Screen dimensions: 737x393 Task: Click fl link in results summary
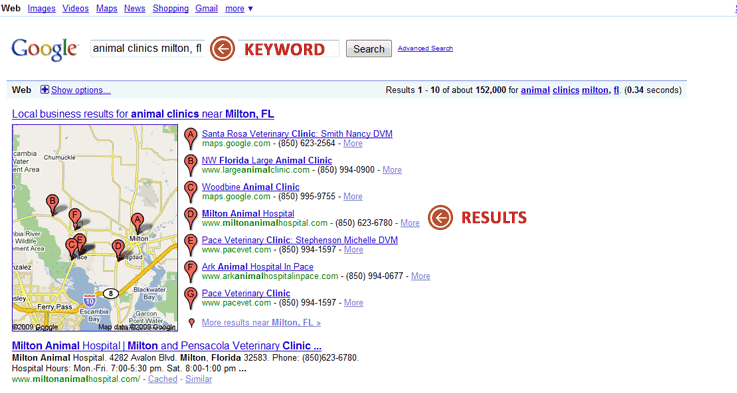[616, 90]
